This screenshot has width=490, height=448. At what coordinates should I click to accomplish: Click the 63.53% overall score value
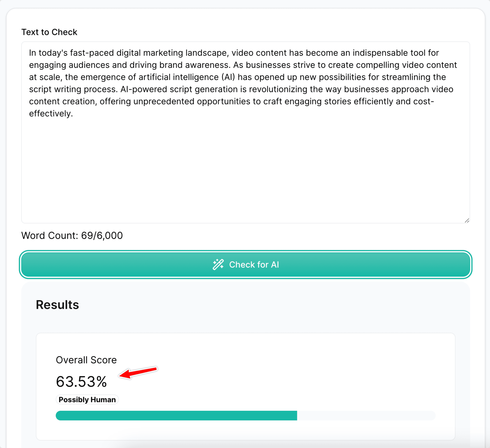[x=81, y=381]
